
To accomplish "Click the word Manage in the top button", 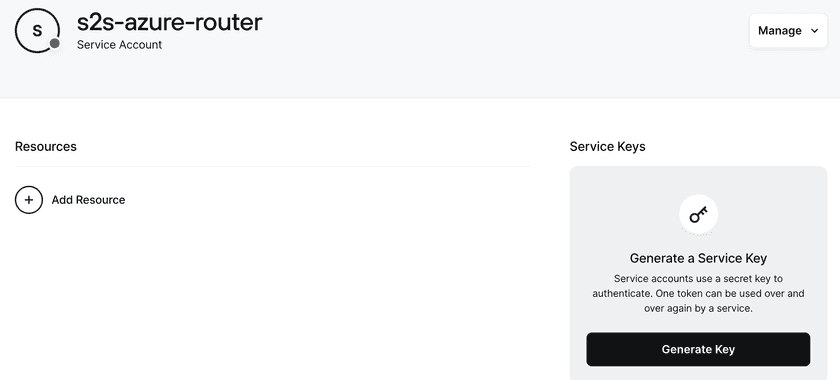I will pos(779,31).
